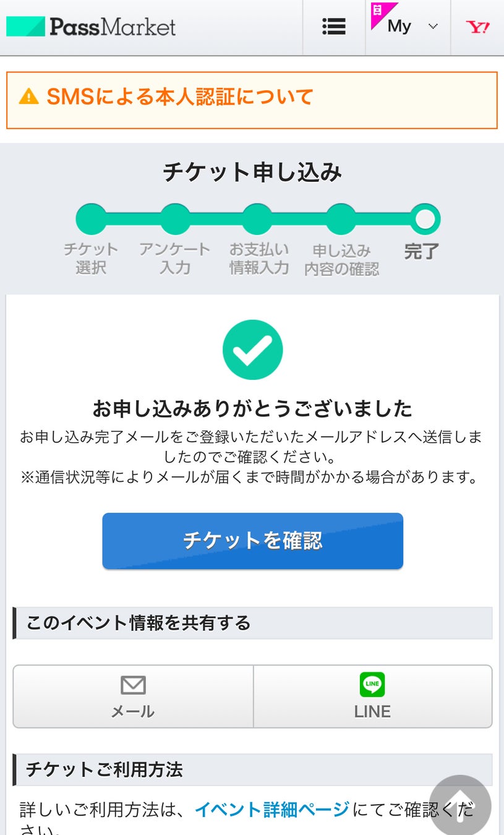Tap the pink ticket My icon
The image size is (504, 835).
[383, 15]
